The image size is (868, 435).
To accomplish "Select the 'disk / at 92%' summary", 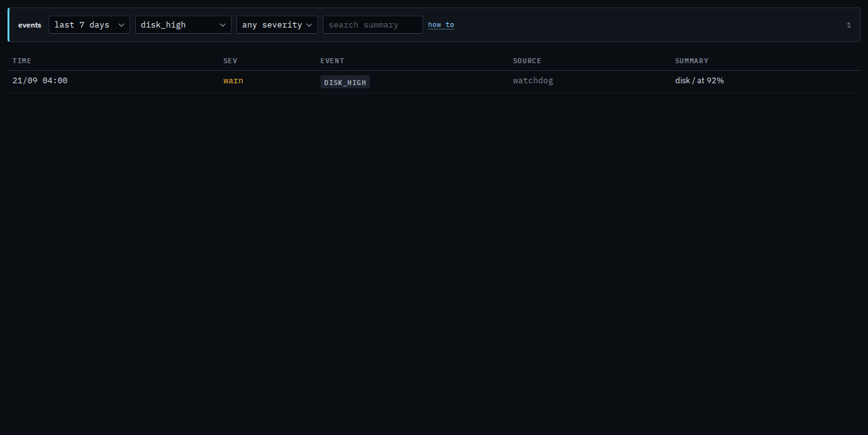I will 700,81.
